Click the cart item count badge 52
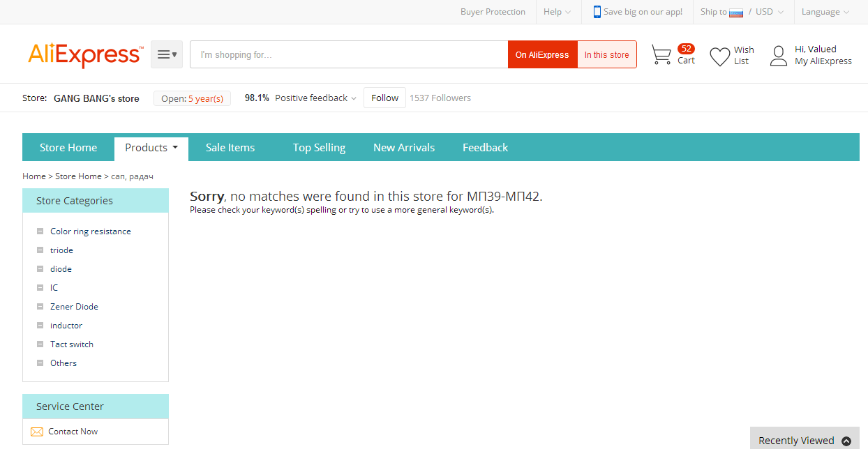This screenshot has width=868, height=449. [x=687, y=49]
